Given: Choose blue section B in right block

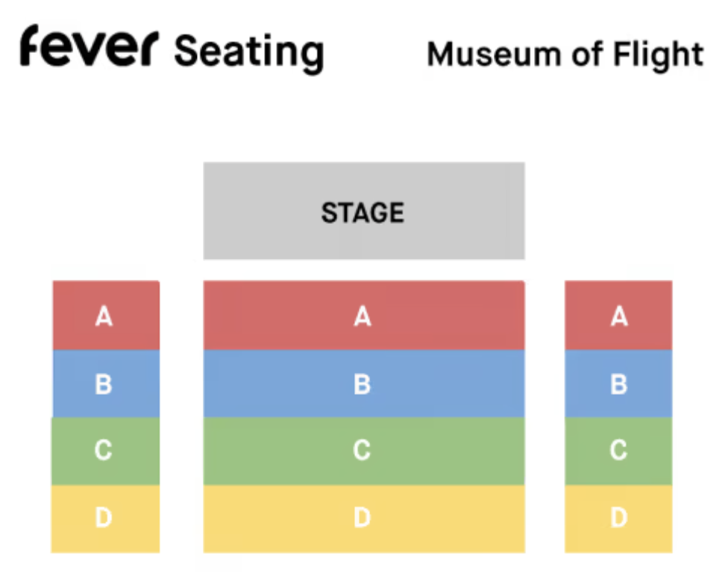Looking at the screenshot, I should [x=618, y=384].
